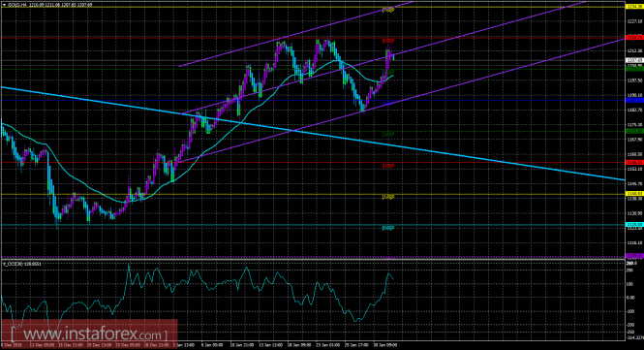Select the 30 Jan 09:00 time label
The image size is (644, 350).
tap(386, 345)
